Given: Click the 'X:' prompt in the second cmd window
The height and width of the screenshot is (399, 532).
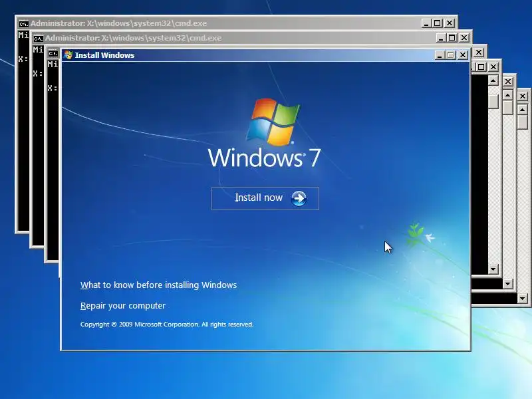Looking at the screenshot, I should (x=38, y=74).
